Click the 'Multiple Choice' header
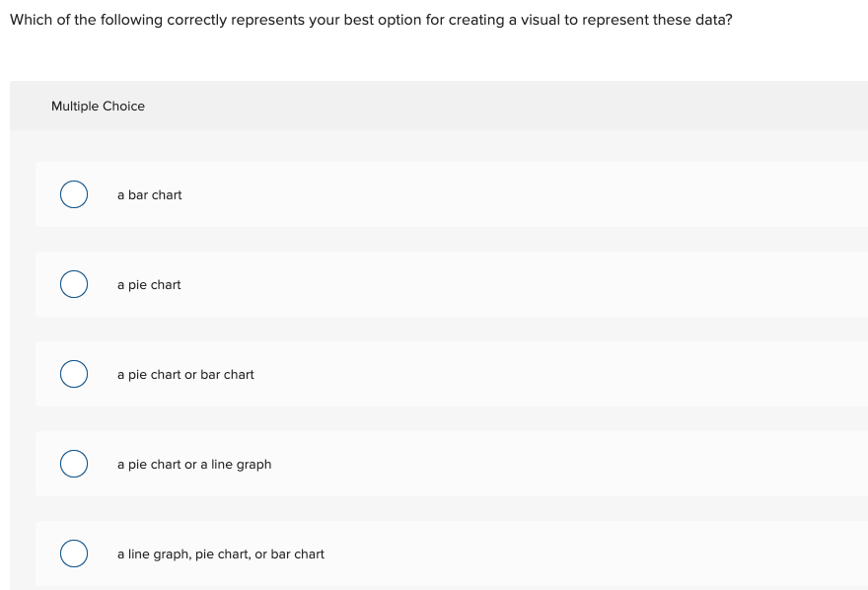This screenshot has width=868, height=590. [x=98, y=106]
